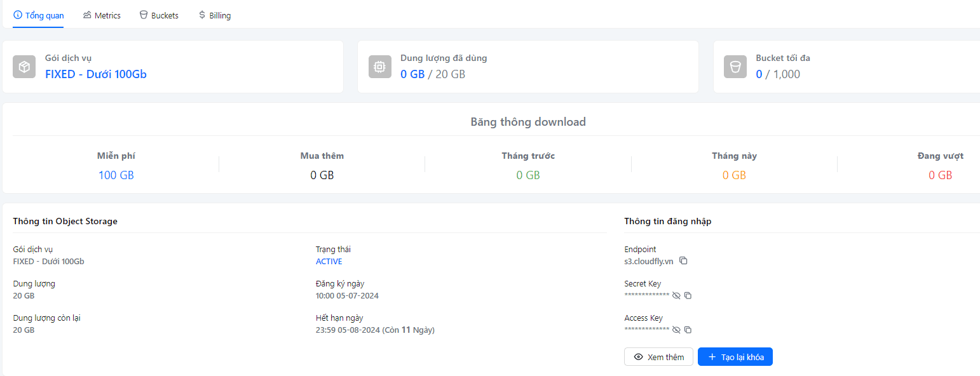Switch to the Metrics tab
The image size is (980, 376).
tap(102, 15)
